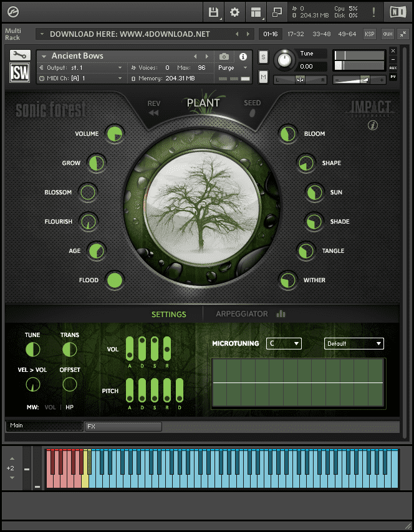Click the rack minimize collapse icon

(403, 34)
